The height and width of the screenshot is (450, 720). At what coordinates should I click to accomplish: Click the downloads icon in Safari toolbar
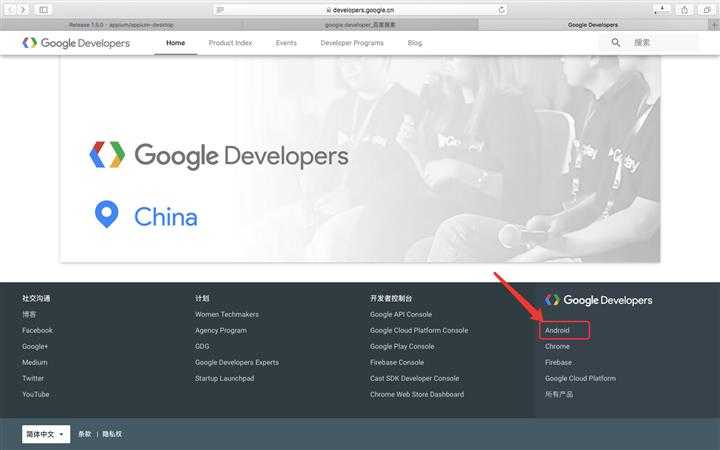662,10
